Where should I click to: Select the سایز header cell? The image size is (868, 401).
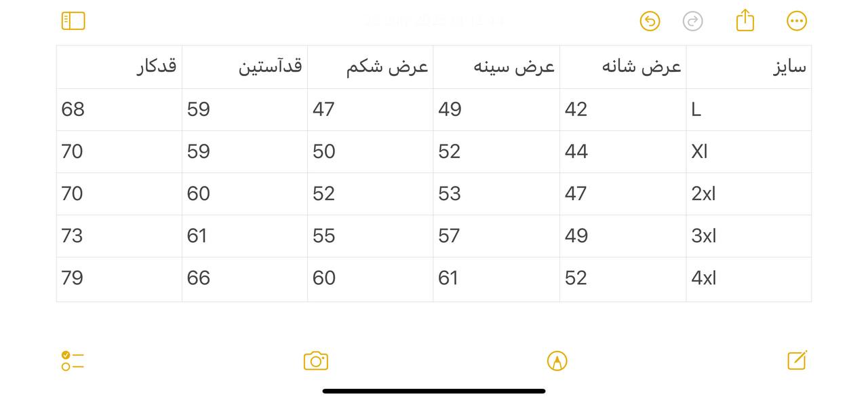click(x=749, y=66)
